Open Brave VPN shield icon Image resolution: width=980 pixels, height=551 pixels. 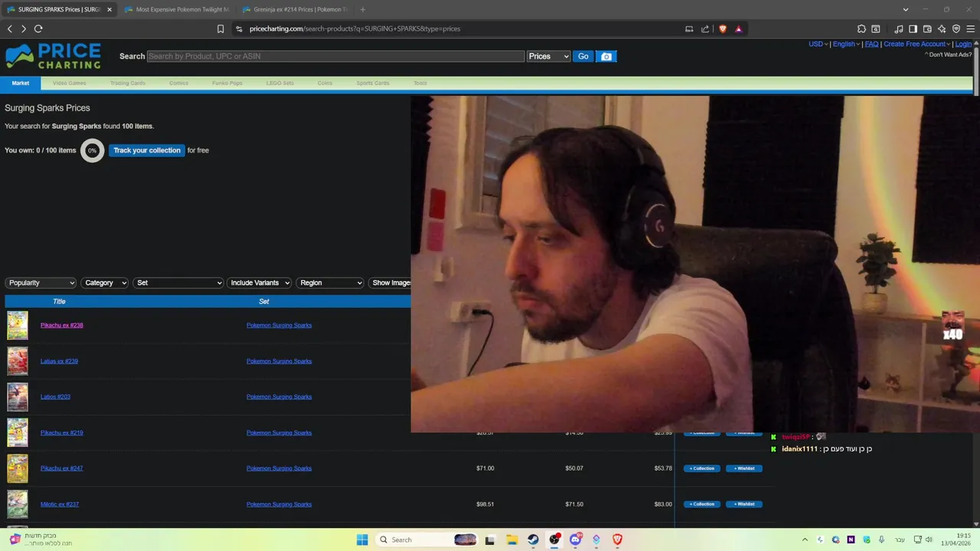(x=956, y=28)
